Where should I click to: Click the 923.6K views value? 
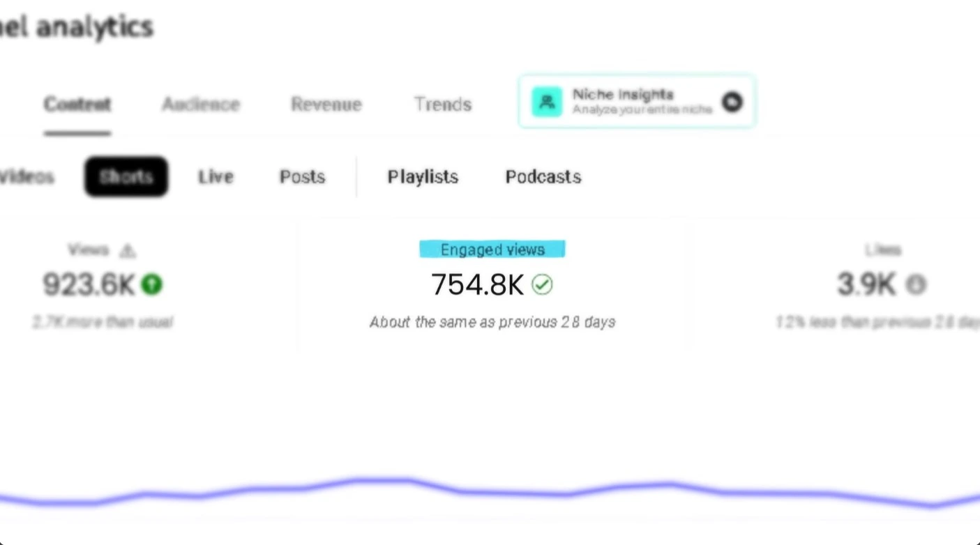click(89, 284)
